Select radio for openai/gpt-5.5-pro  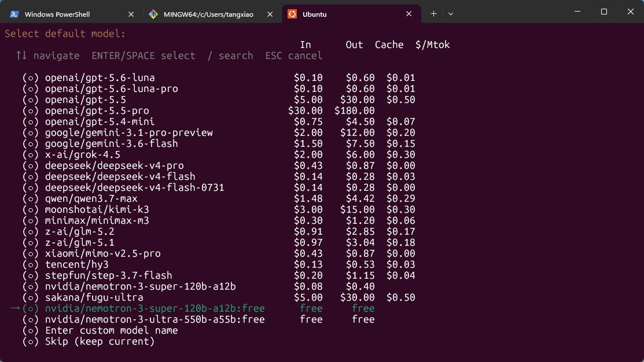point(31,111)
